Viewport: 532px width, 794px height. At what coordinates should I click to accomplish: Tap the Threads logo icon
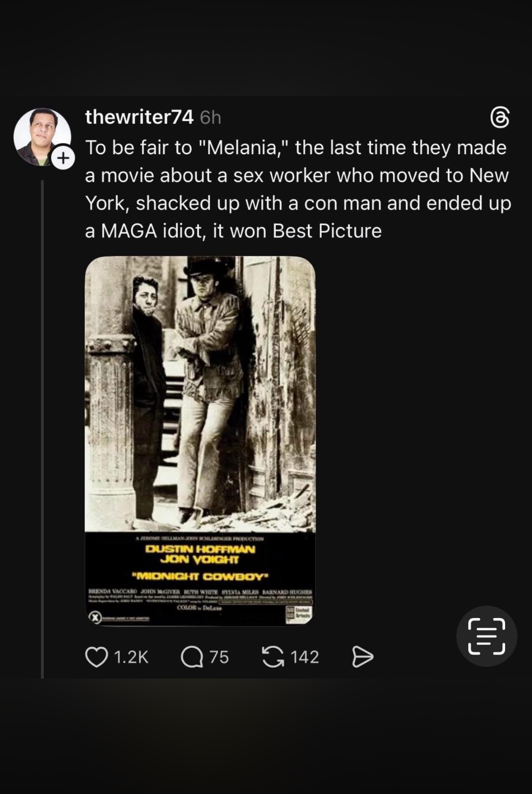[500, 118]
